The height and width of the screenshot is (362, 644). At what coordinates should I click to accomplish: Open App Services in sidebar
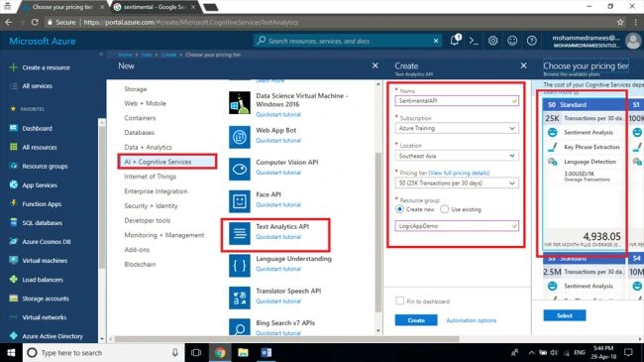[40, 185]
